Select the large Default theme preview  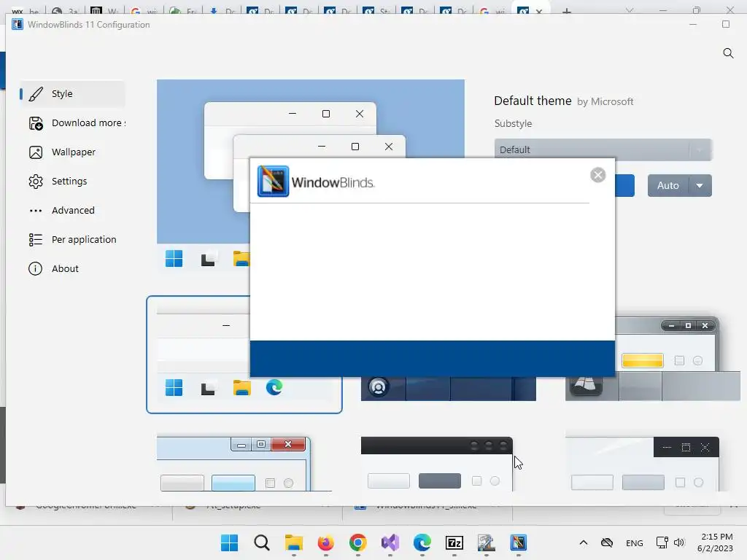tap(311, 175)
